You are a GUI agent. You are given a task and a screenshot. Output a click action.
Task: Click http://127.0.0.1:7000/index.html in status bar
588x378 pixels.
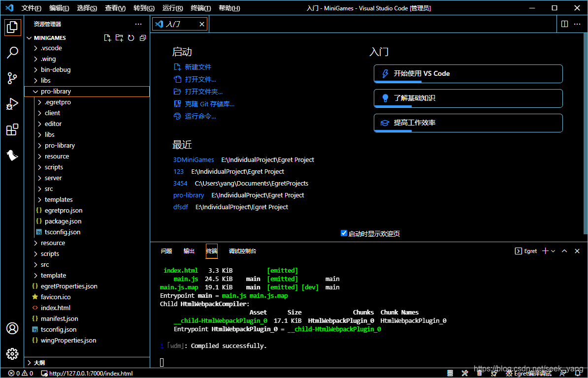87,373
